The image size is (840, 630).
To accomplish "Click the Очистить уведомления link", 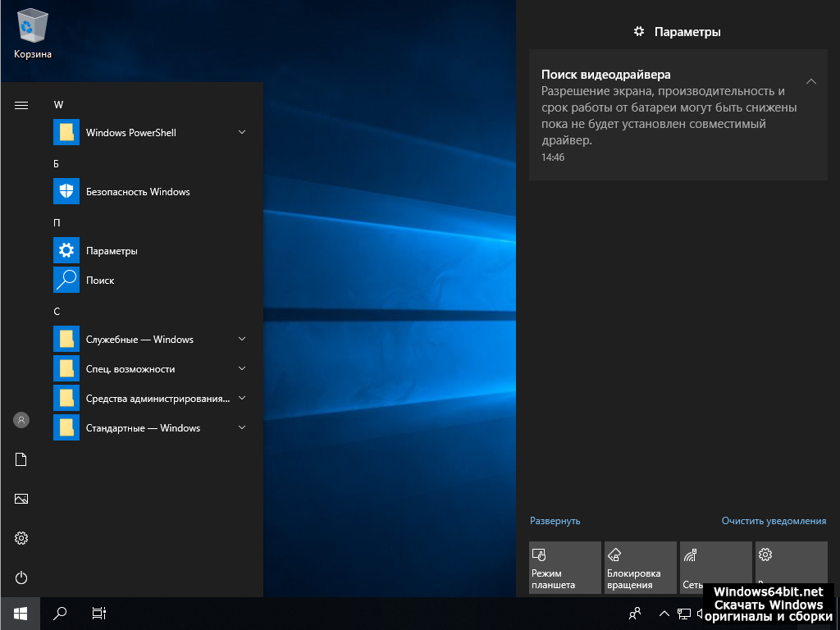I will 774,521.
